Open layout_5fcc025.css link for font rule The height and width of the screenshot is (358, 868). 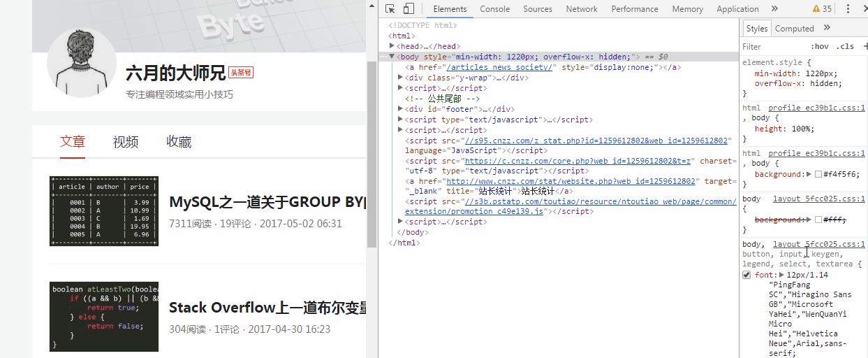pos(818,244)
